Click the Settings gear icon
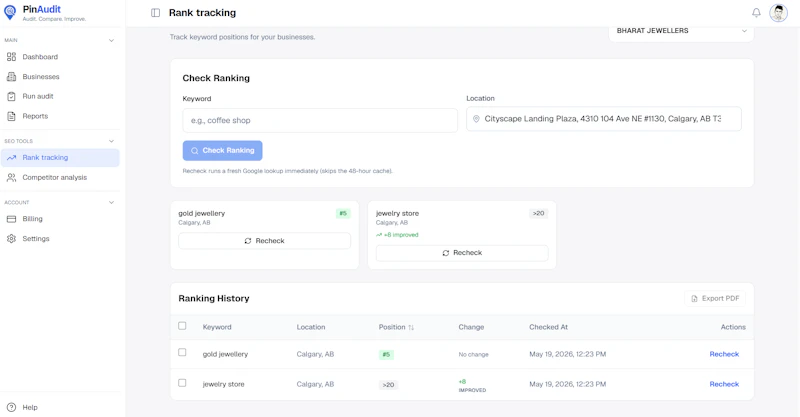Image resolution: width=800 pixels, height=417 pixels. tap(11, 238)
